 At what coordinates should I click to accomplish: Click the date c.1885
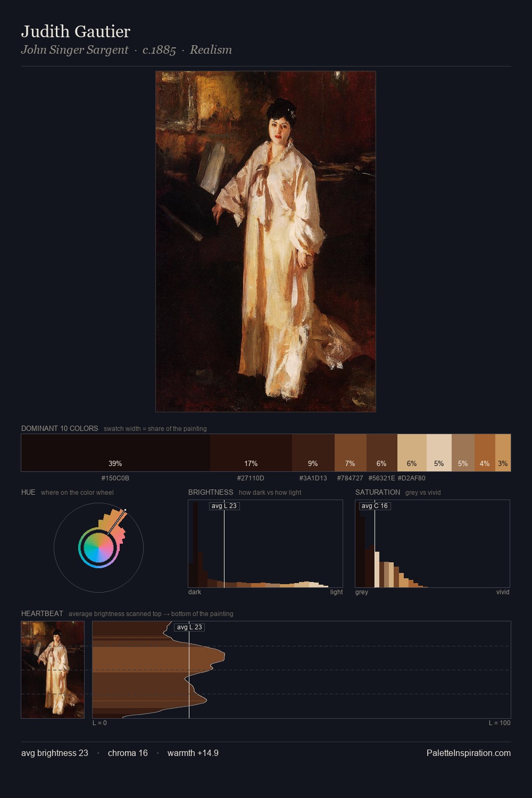click(x=159, y=50)
